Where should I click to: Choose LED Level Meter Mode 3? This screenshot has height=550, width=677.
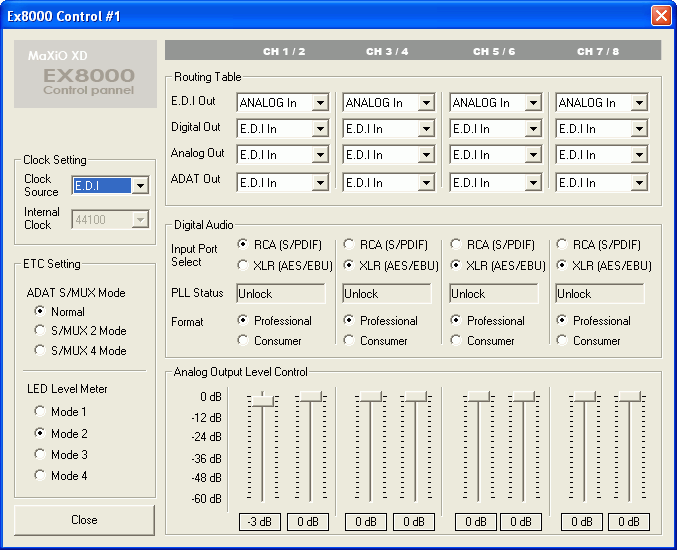40,455
